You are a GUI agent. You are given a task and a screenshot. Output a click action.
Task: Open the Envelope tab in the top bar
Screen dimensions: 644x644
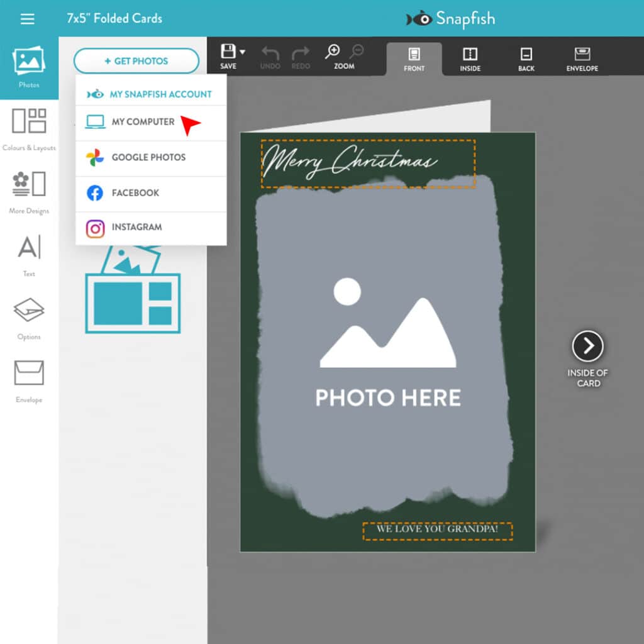582,58
